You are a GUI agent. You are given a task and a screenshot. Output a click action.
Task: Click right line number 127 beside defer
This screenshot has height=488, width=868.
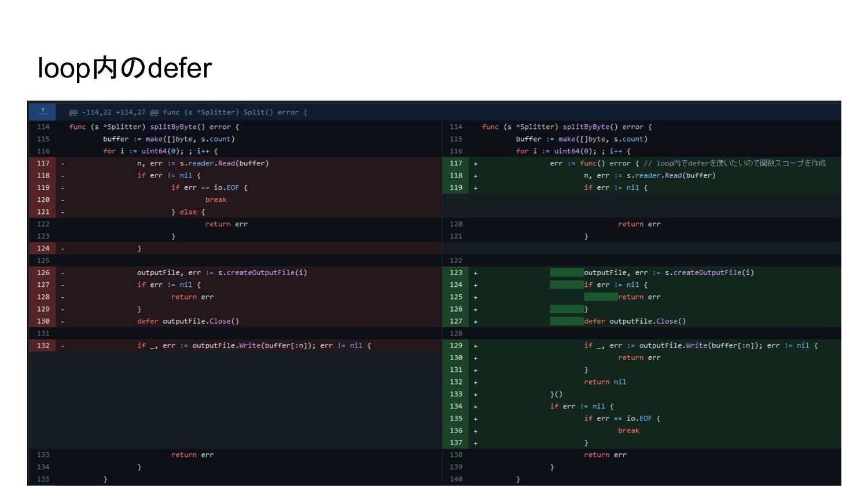[x=456, y=321]
